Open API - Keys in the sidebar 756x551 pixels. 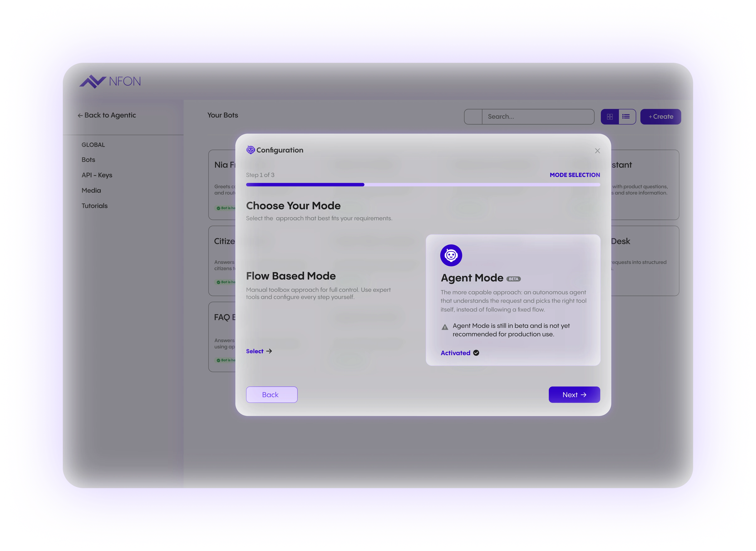(x=97, y=175)
